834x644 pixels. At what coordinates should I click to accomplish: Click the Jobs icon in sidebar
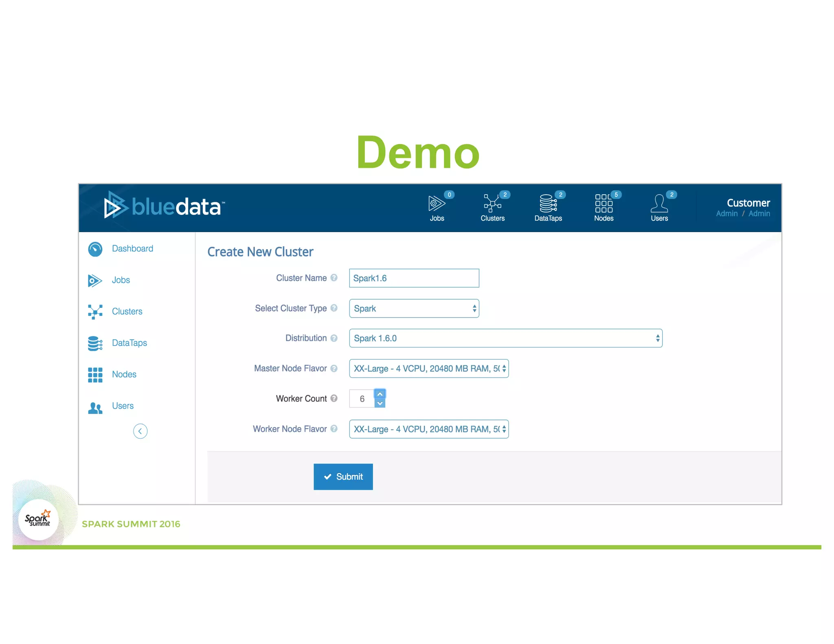click(x=94, y=280)
